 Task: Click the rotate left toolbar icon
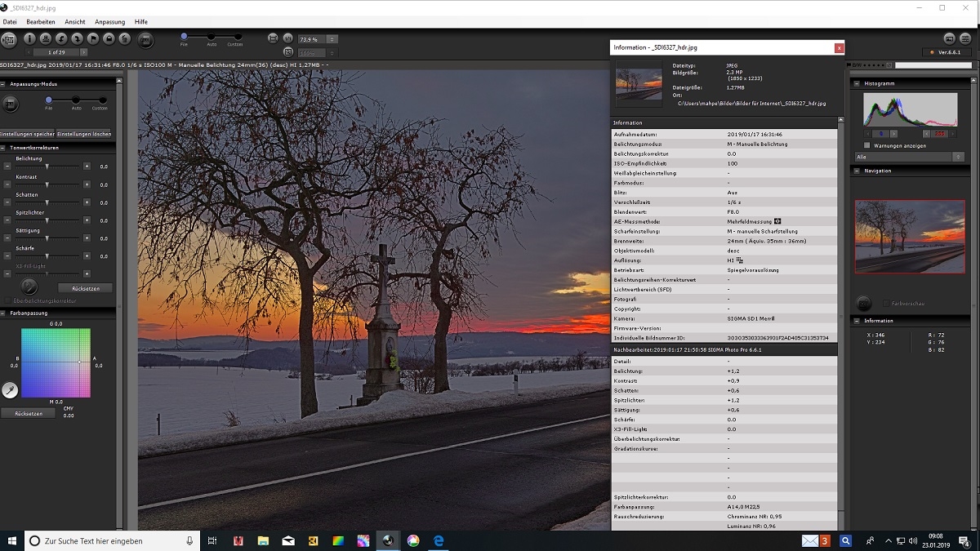[x=61, y=38]
